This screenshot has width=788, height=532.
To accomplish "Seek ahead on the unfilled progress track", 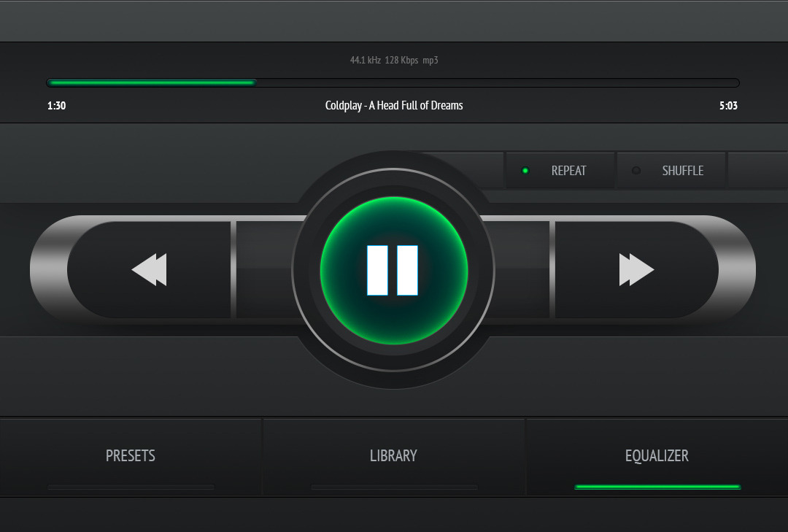I will [x=496, y=82].
